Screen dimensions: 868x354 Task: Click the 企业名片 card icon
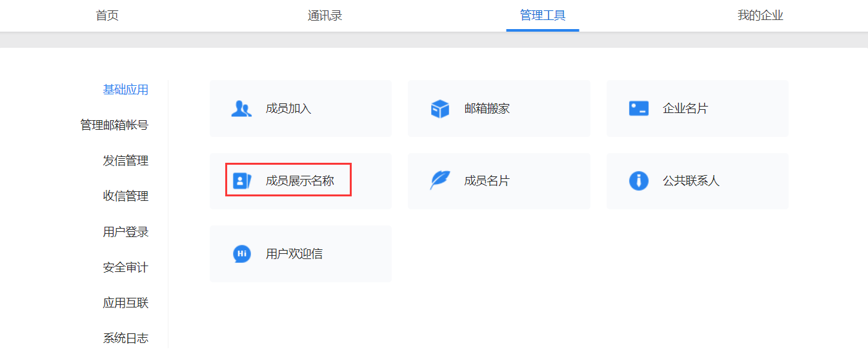point(638,109)
